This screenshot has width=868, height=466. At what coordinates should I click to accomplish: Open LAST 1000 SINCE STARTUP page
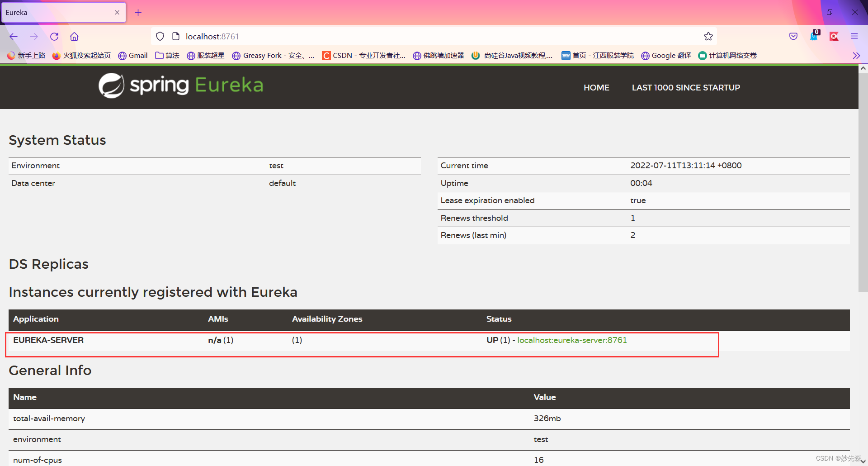686,88
